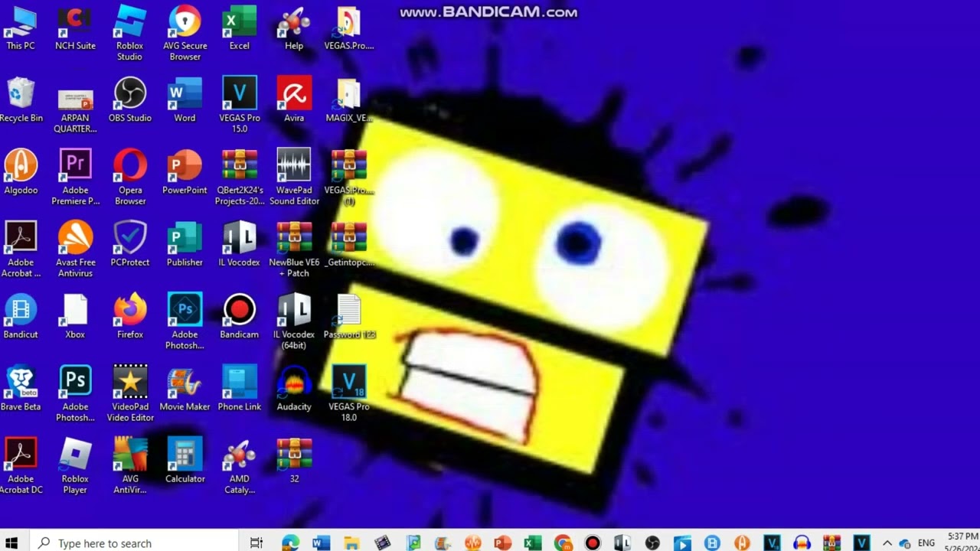Launch Bandicam desktop shortcut
This screenshot has height=551, width=980.
pyautogui.click(x=239, y=317)
